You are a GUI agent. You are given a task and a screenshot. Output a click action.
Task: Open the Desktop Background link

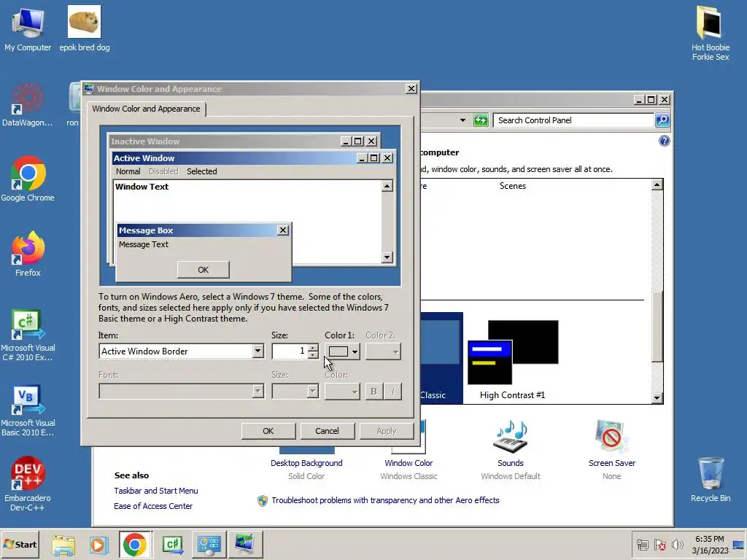(x=306, y=463)
